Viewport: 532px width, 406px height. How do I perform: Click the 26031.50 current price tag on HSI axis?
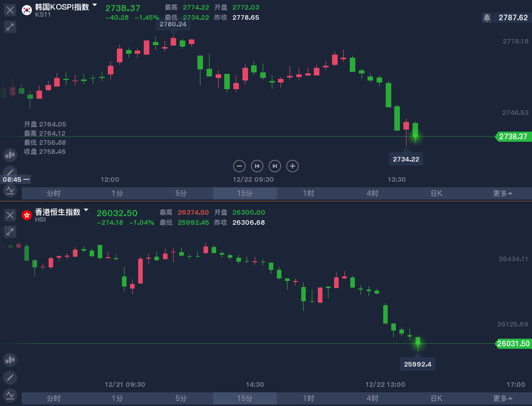(513, 344)
